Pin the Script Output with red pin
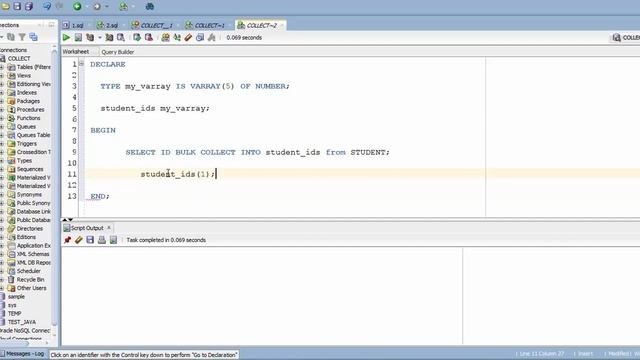 tap(67, 240)
